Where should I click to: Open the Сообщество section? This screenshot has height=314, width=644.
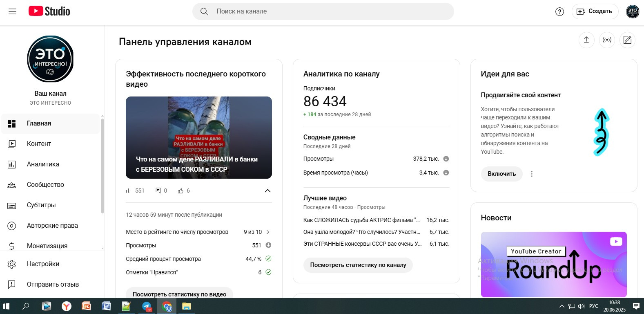[50, 185]
